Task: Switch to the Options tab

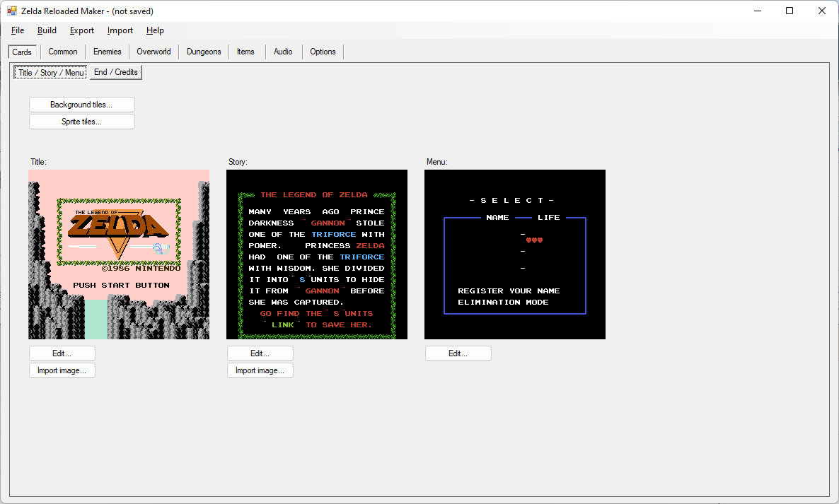Action: pyautogui.click(x=323, y=52)
